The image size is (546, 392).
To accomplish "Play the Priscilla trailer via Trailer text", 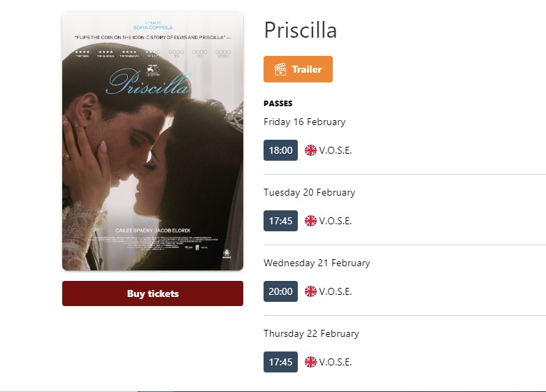I will coord(307,69).
